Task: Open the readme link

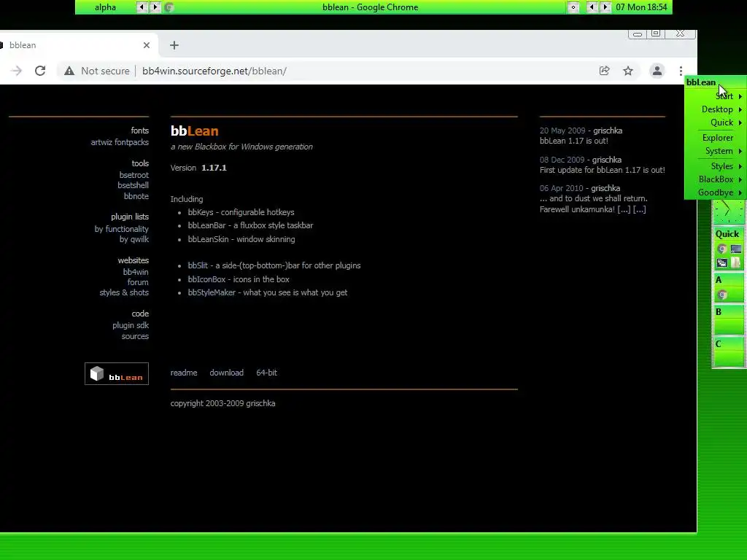Action: coord(184,373)
